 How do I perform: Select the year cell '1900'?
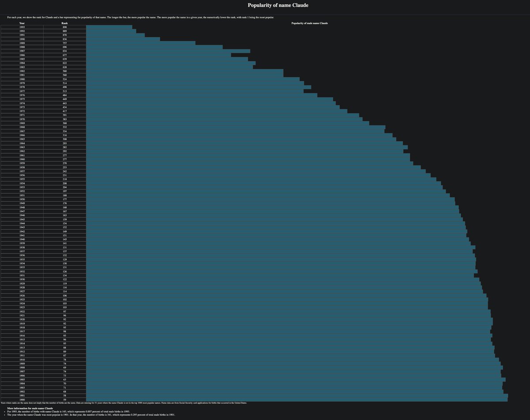[22, 399]
